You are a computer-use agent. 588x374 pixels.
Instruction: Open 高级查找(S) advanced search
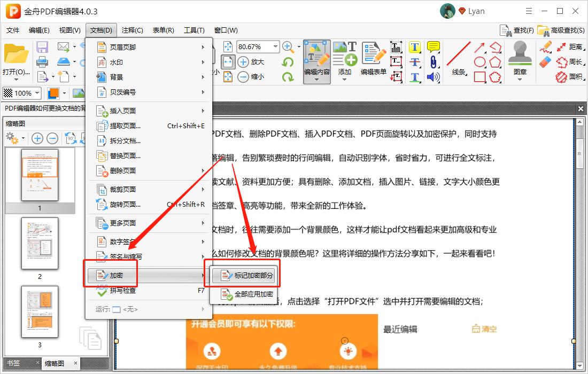coord(564,30)
